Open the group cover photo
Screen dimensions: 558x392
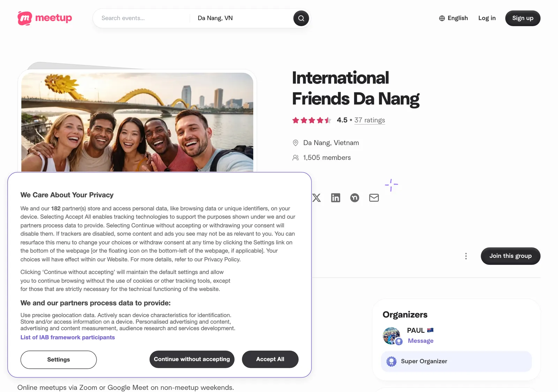(137, 122)
